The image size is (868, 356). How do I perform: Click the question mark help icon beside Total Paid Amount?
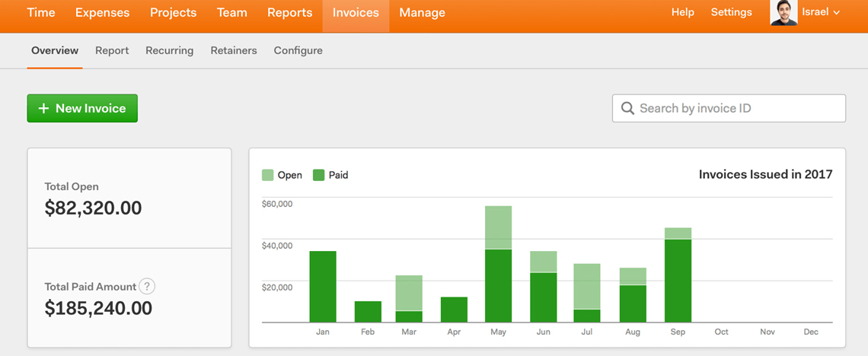pyautogui.click(x=147, y=286)
